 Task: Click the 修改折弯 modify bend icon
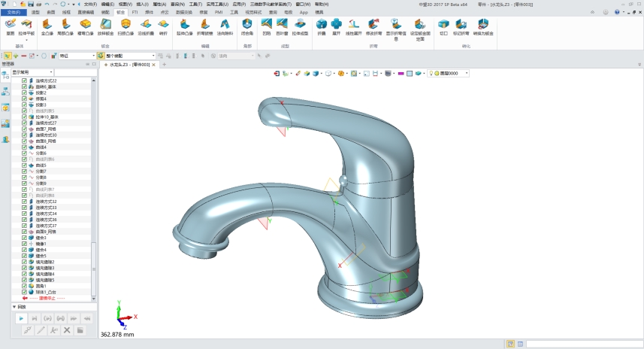pos(374,26)
